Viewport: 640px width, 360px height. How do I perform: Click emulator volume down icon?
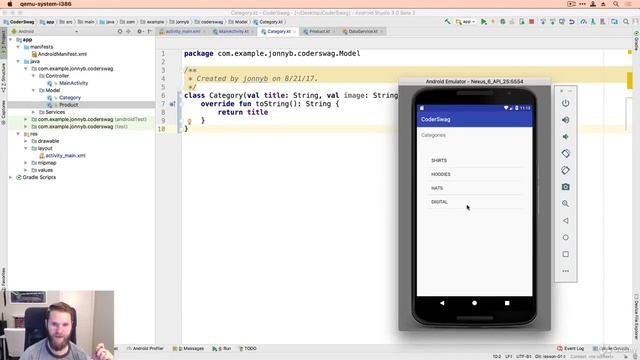coord(565,137)
